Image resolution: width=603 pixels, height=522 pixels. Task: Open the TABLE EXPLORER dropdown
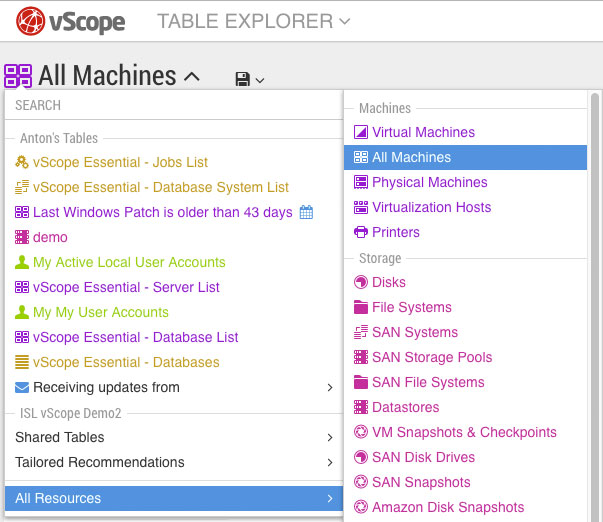point(254,21)
